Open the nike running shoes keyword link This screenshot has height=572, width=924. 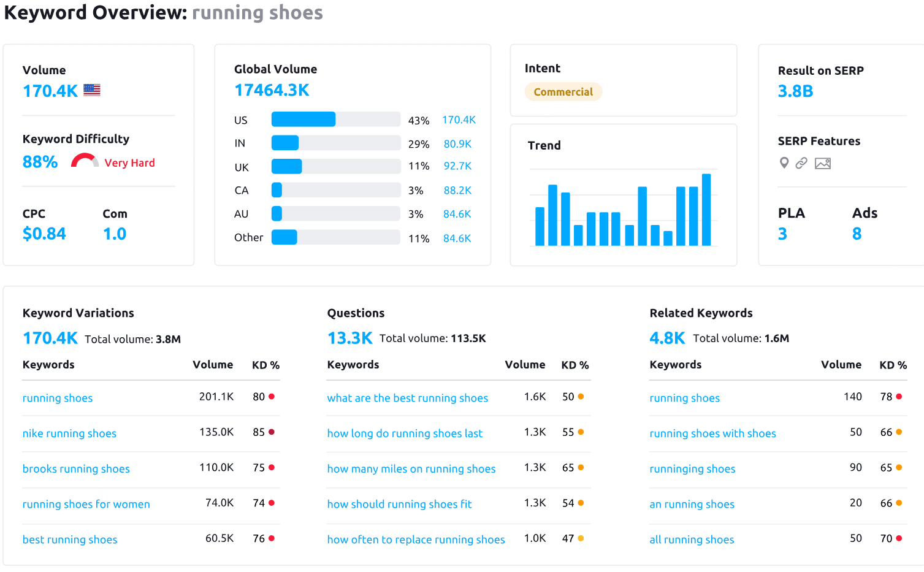coord(69,433)
